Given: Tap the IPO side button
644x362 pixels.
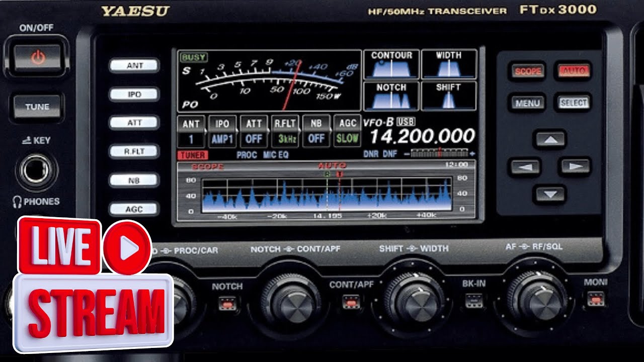Looking at the screenshot, I should [x=134, y=94].
